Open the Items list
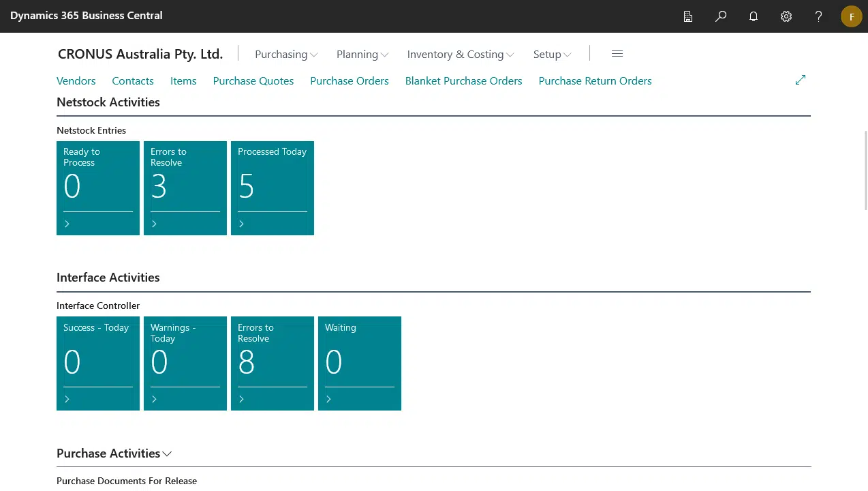The height and width of the screenshot is (491, 868). click(x=183, y=80)
